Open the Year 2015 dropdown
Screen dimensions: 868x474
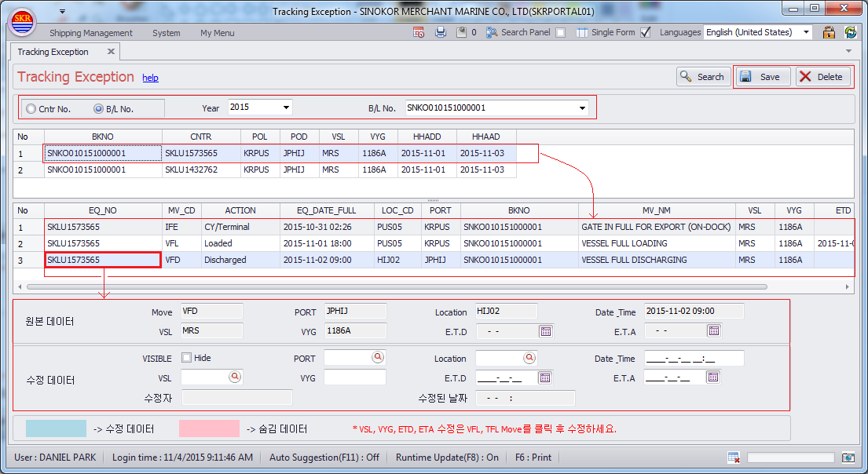285,107
